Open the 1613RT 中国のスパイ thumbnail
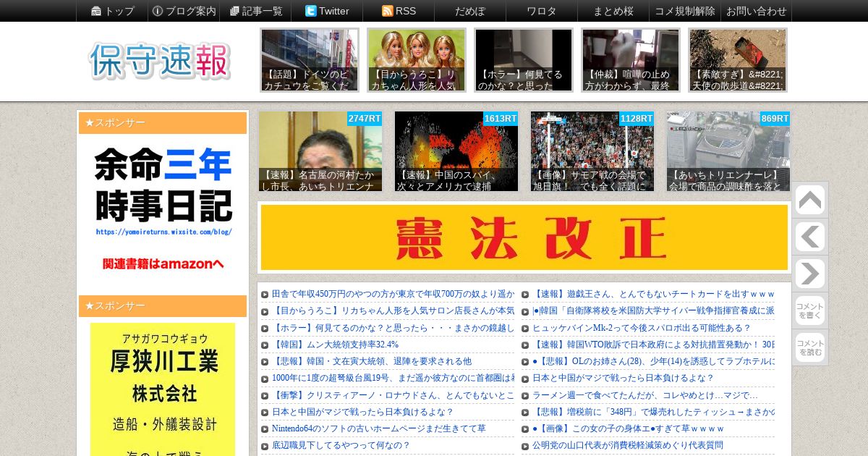The width and height of the screenshot is (868, 456). [x=456, y=151]
